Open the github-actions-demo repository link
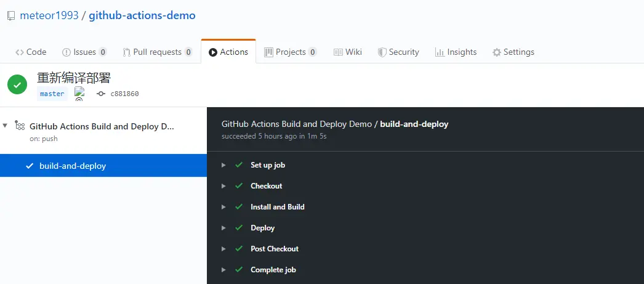The height and width of the screenshot is (284, 644). pyautogui.click(x=142, y=15)
